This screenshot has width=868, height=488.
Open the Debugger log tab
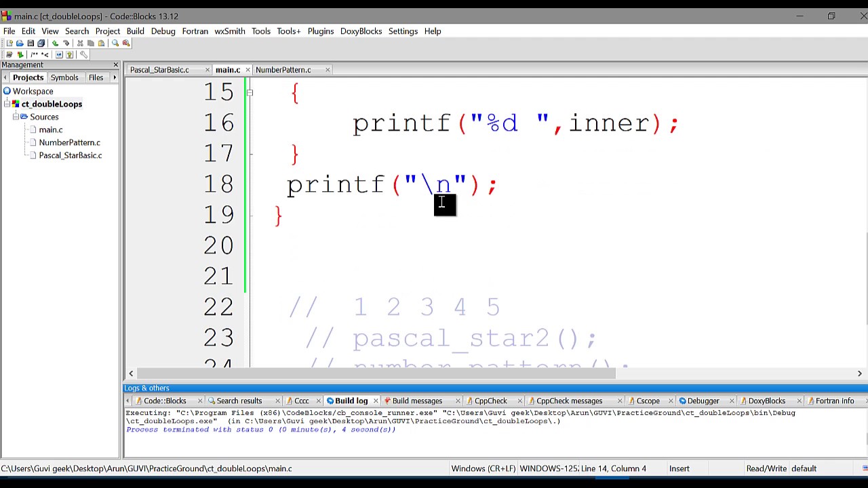click(x=703, y=401)
